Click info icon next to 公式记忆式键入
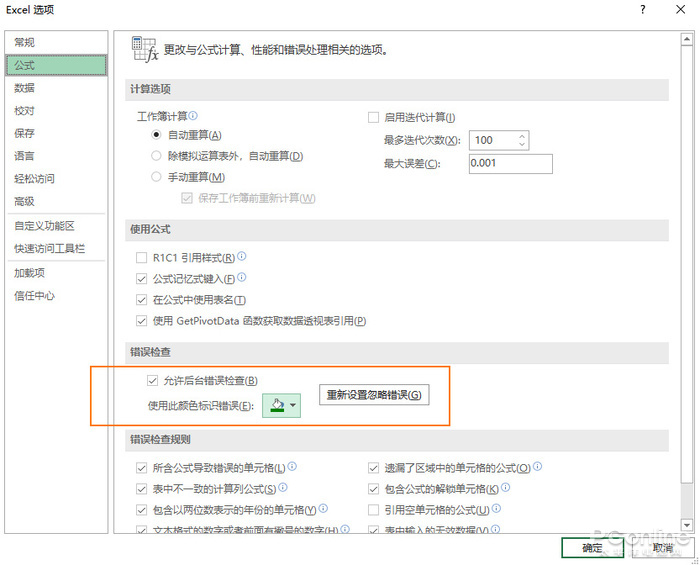The width and height of the screenshot is (700, 565). pyautogui.click(x=242, y=278)
